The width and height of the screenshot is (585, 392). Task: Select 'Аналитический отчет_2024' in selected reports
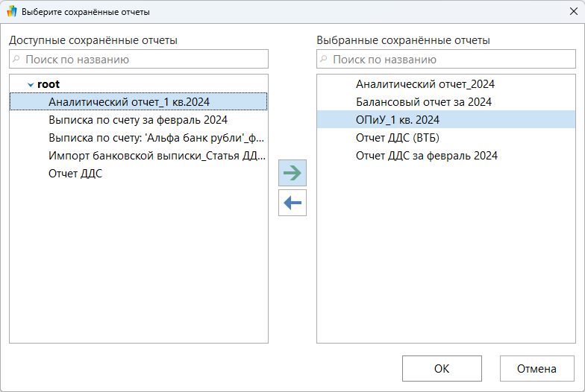coord(425,84)
